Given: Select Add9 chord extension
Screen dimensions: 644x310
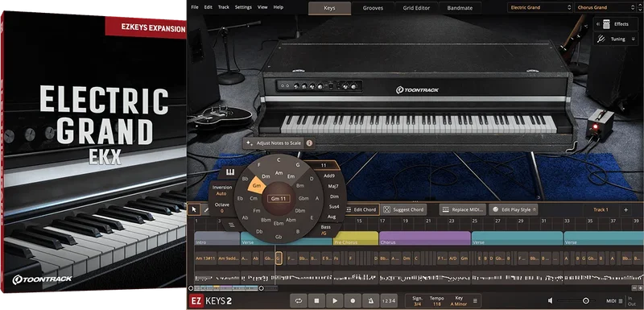Looking at the screenshot, I should (328, 176).
